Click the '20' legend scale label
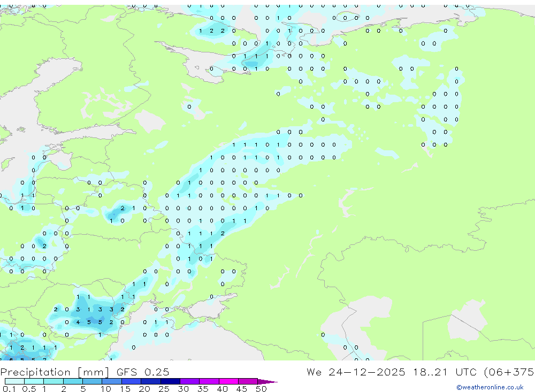The image size is (535, 392). pyautogui.click(x=144, y=389)
